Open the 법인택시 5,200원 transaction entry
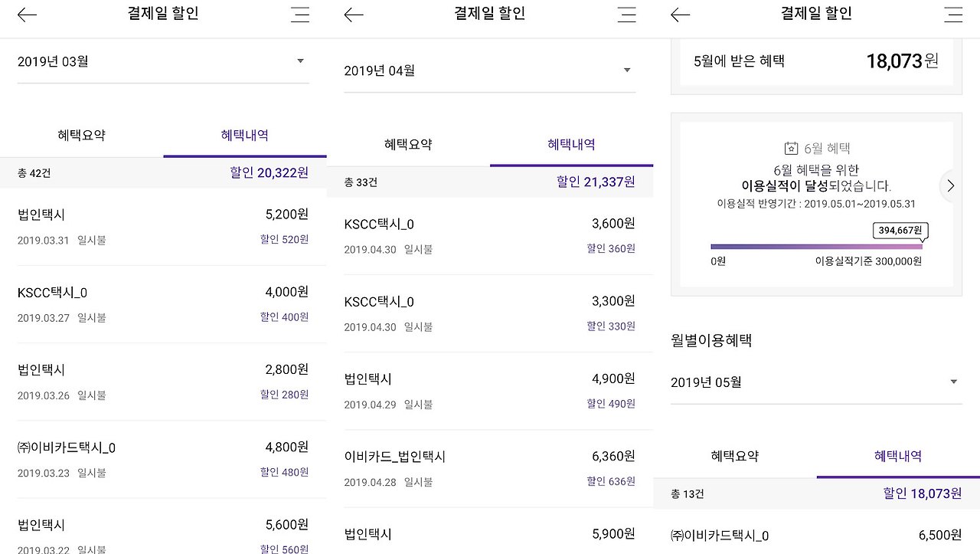 coord(163,227)
